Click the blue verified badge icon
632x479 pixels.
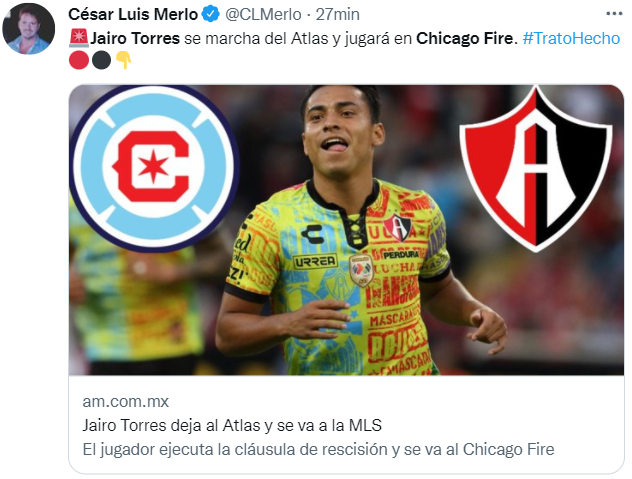210,15
